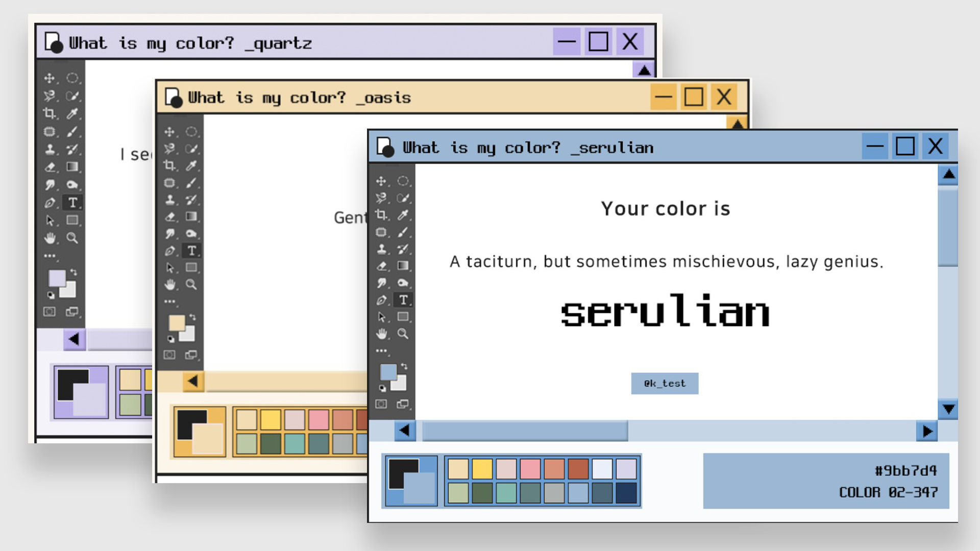This screenshot has height=551, width=980.
Task: Select the Elliptical Marquee tool in serulian window
Action: coord(403,181)
